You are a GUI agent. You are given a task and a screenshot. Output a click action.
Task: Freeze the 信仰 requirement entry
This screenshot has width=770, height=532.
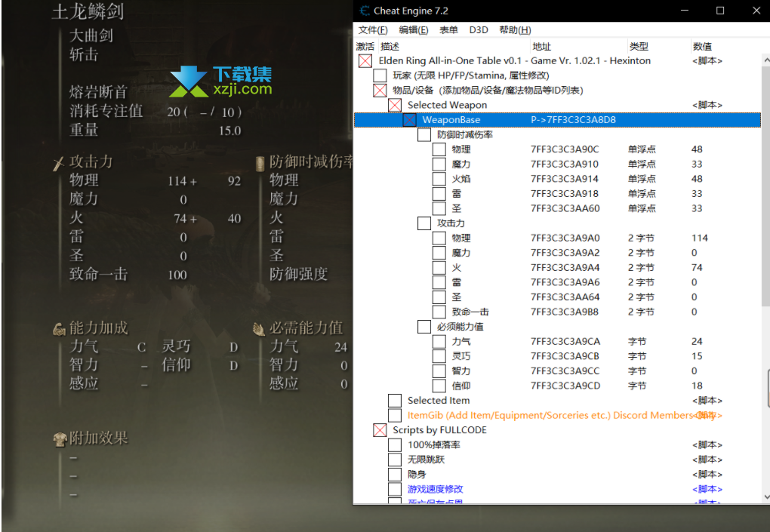(439, 386)
